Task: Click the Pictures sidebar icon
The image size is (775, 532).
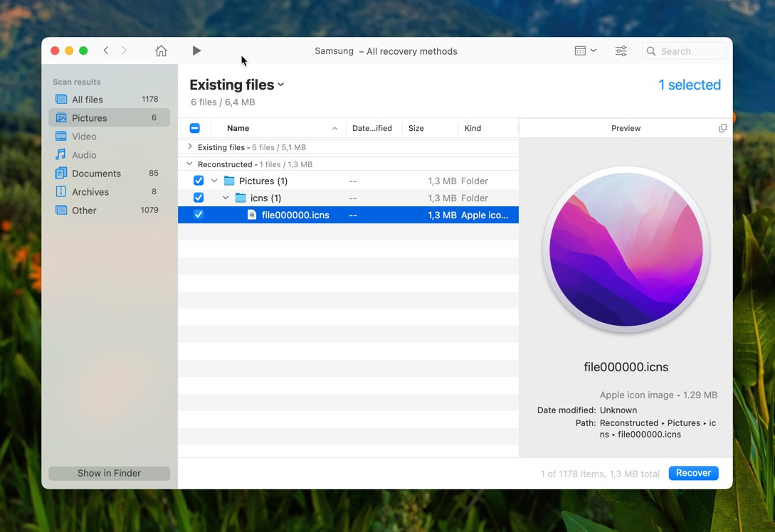Action: (61, 117)
